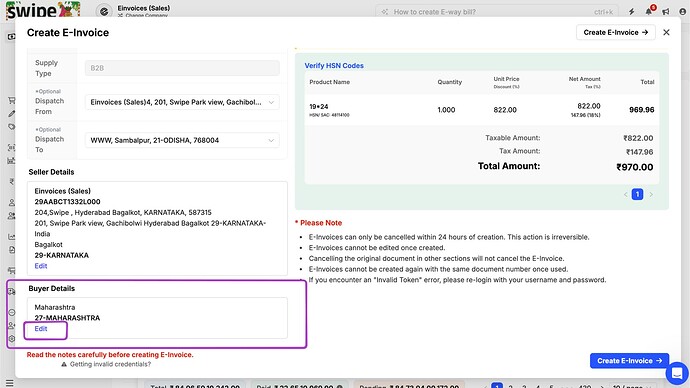The width and height of the screenshot is (690, 388).
Task: Click the rupee symbol icon in sidebar
Action: click(x=11, y=182)
